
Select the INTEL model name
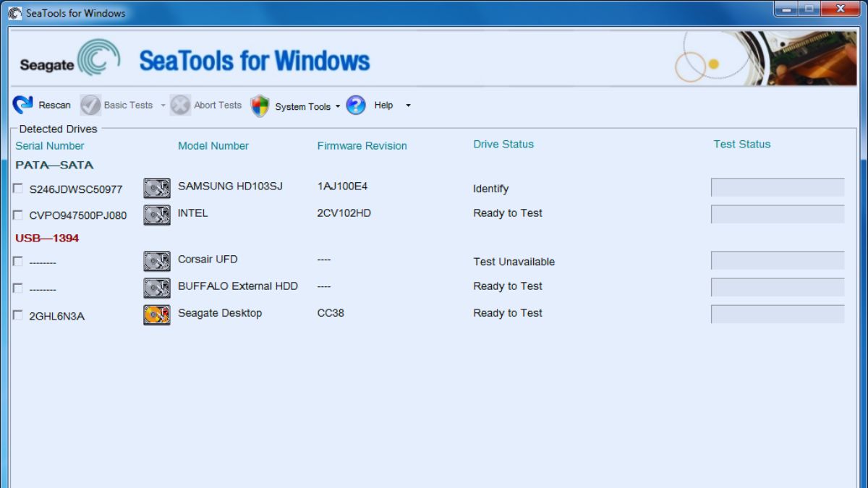[x=193, y=213]
